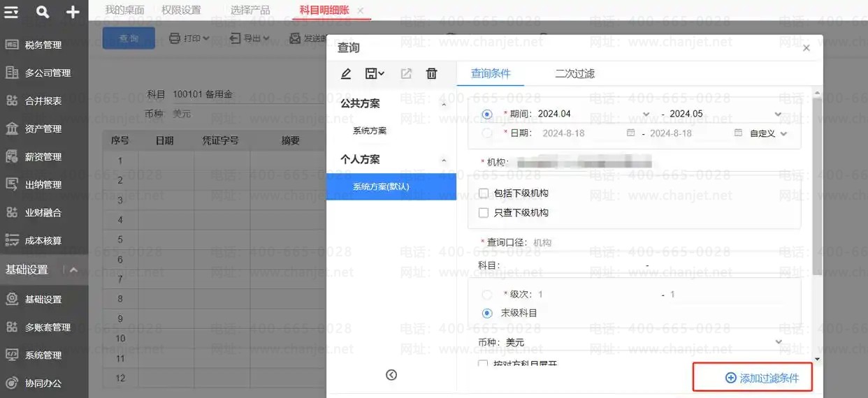Open end period 2024.05 dropdown
This screenshot has height=398, width=868.
tap(778, 114)
